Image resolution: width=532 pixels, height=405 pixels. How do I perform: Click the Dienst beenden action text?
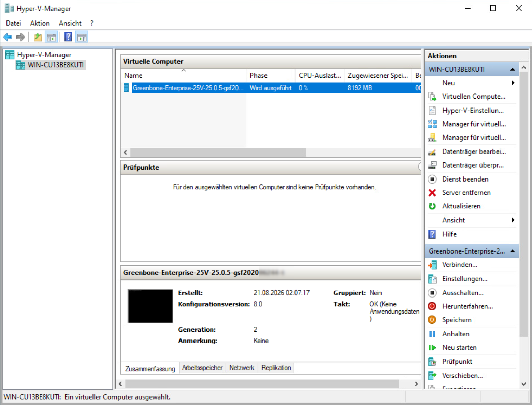(x=465, y=179)
